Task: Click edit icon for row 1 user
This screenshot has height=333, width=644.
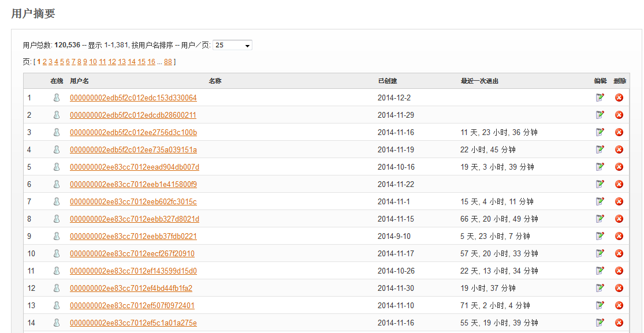Action: point(600,98)
